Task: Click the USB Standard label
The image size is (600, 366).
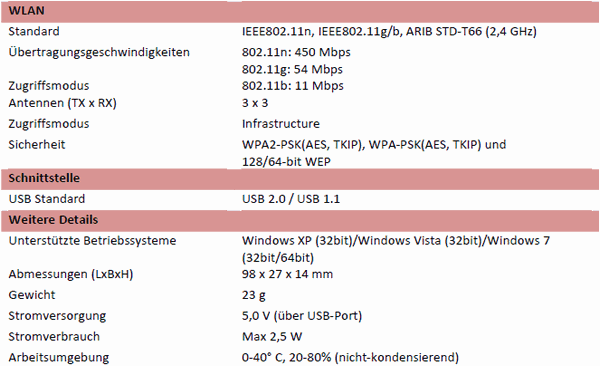Action: pyautogui.click(x=47, y=199)
